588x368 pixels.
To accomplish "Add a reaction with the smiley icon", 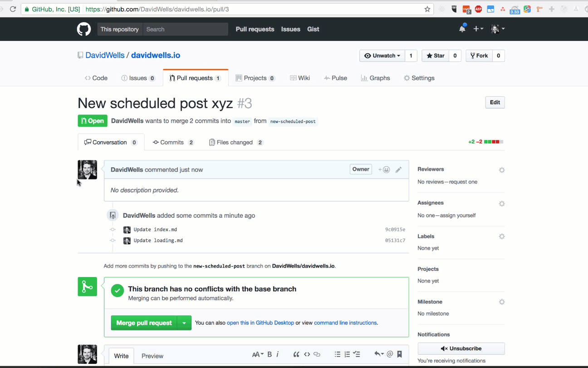I will [384, 169].
